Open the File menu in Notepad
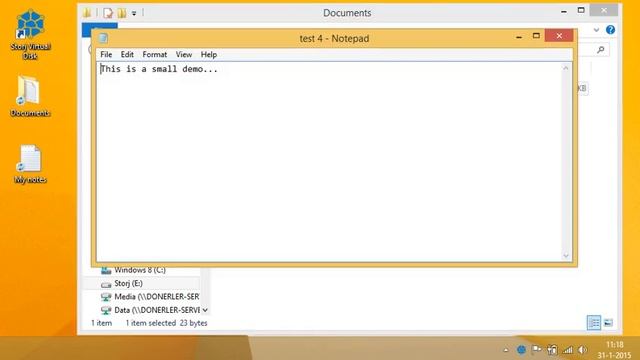 106,54
